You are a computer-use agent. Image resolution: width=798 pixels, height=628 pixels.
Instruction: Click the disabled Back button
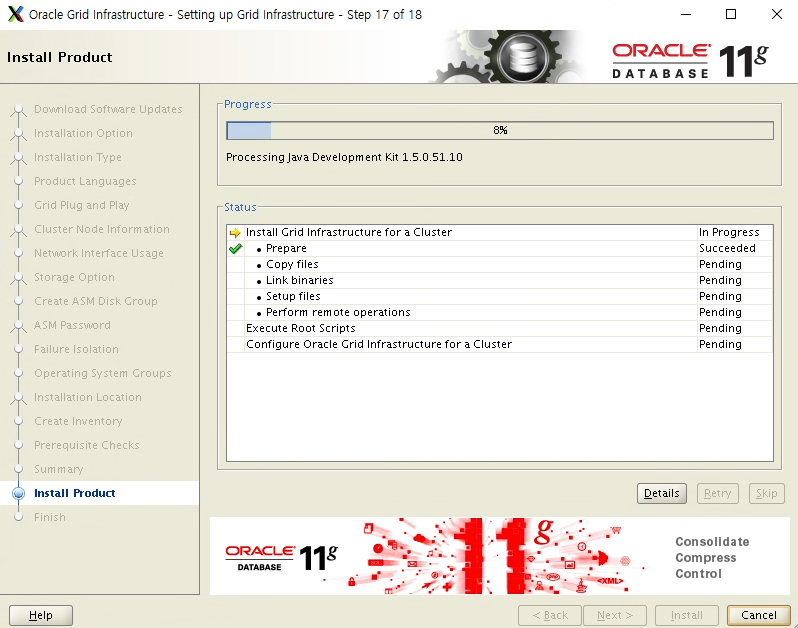[550, 615]
